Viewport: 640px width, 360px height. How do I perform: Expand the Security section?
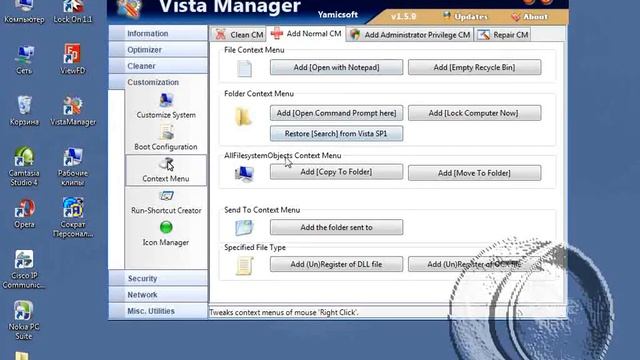158,278
